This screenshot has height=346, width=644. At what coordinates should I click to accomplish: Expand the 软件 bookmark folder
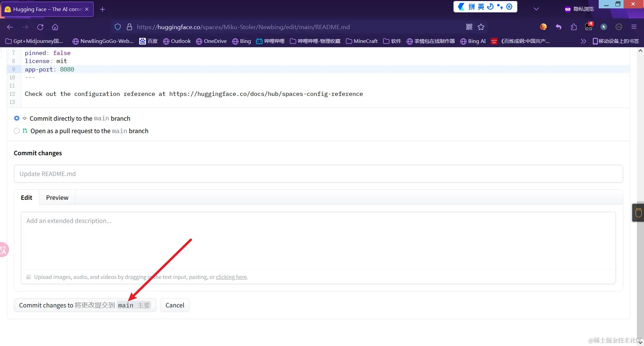[x=392, y=41]
